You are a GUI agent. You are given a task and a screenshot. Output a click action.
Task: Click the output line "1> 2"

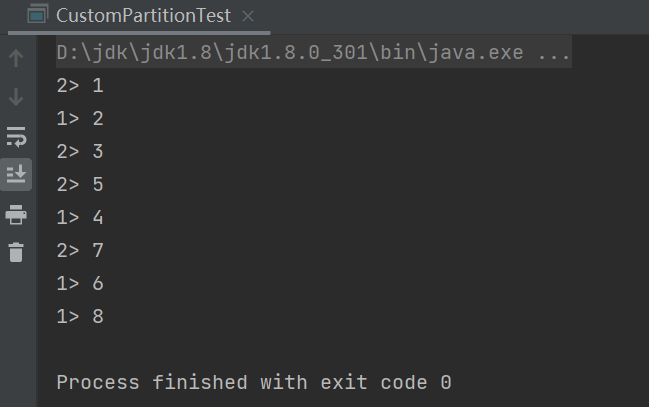click(80, 119)
